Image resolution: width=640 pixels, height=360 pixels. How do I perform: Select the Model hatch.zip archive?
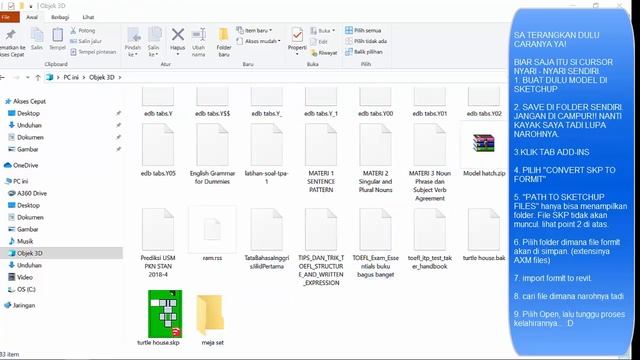(x=484, y=150)
